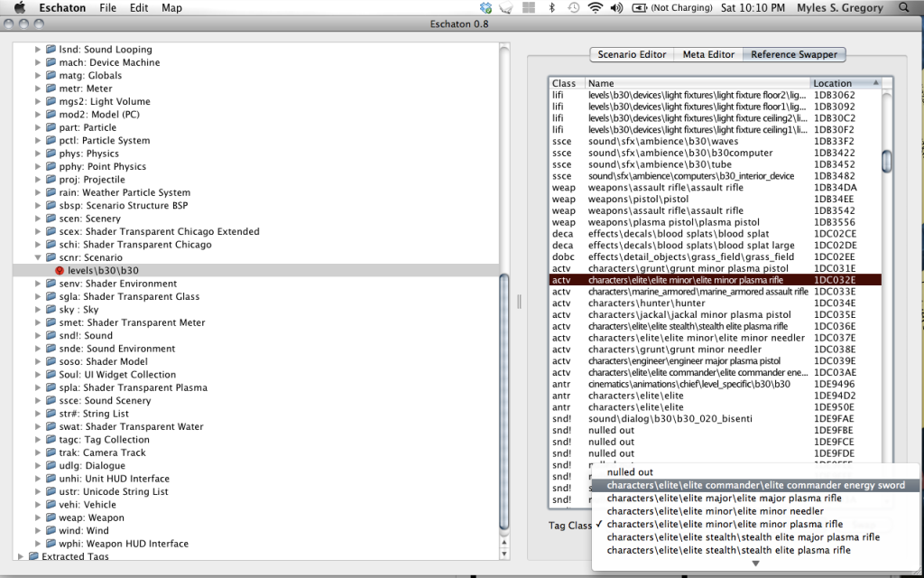Choose stealth elite major plasma rifle option
The image size is (924, 578).
[755, 537]
